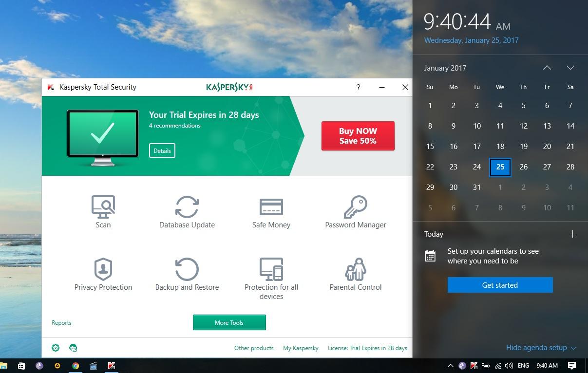Click Get started for calendar setup
The image size is (588, 373).
point(500,285)
